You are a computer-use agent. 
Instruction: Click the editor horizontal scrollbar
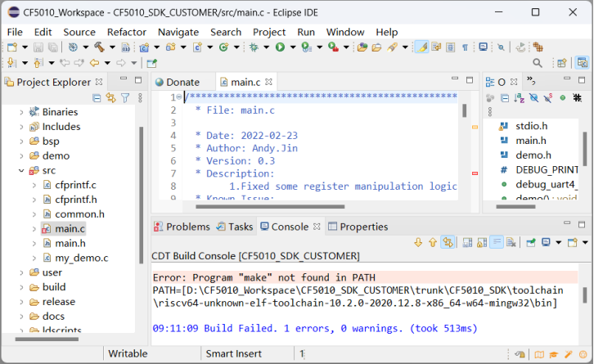pos(270,207)
